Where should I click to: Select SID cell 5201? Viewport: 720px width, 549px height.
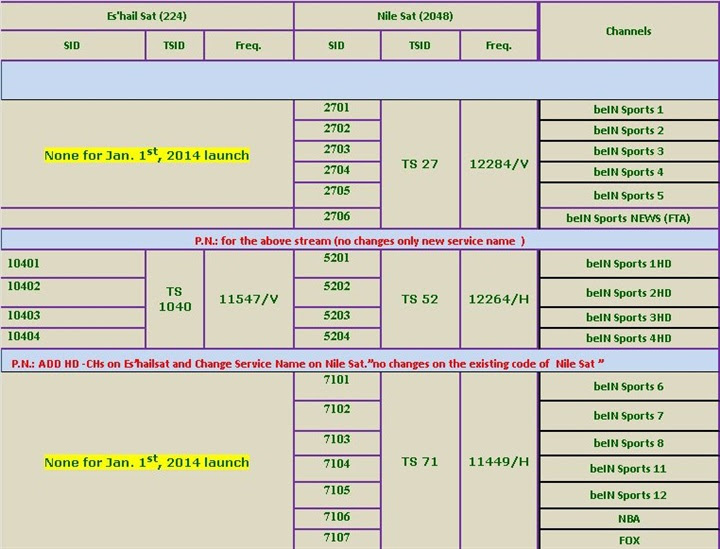(337, 263)
